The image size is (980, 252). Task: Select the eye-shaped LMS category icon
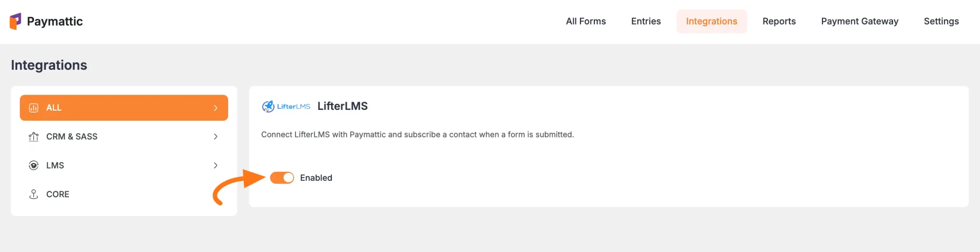click(x=34, y=165)
